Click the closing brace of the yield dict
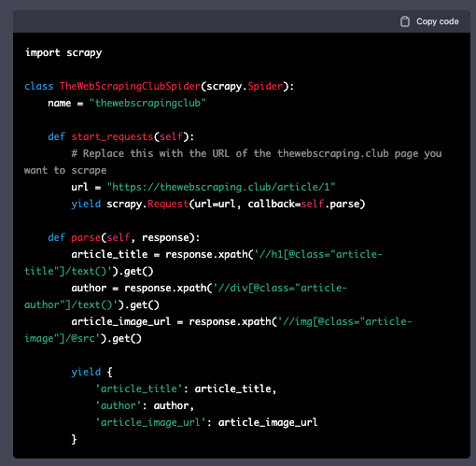The width and height of the screenshot is (476, 466). (x=74, y=439)
